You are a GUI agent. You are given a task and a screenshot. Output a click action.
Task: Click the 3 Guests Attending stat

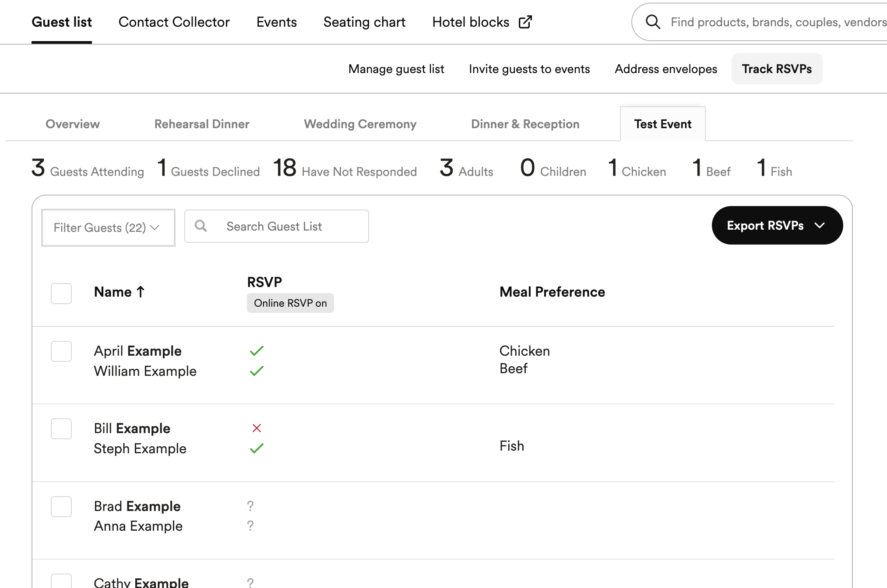88,168
